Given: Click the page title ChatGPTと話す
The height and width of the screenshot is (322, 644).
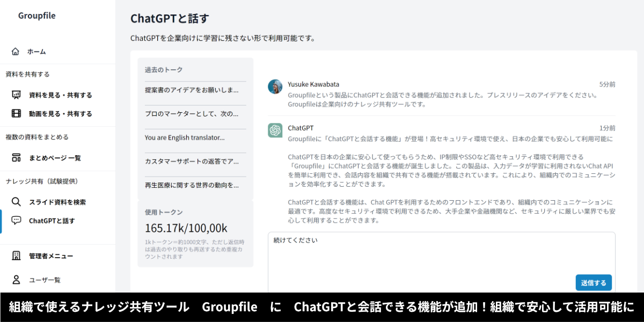Looking at the screenshot, I should [170, 18].
